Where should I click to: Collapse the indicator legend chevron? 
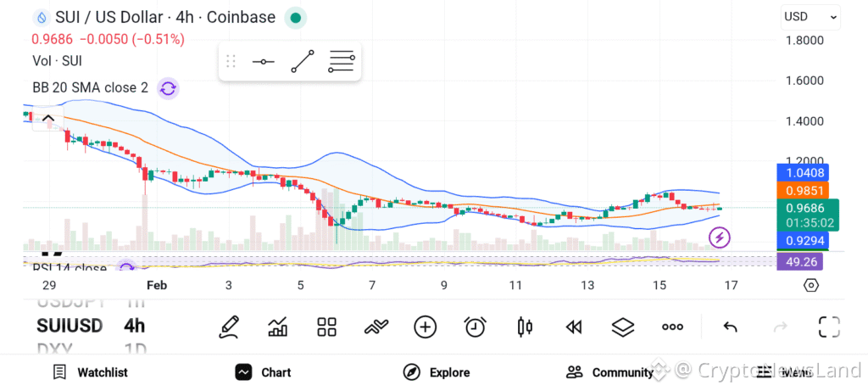(x=48, y=120)
